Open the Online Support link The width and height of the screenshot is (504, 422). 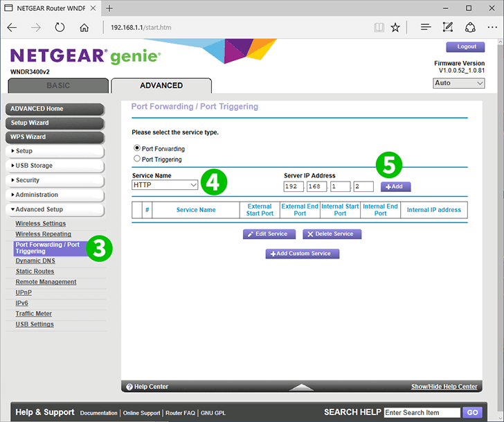coord(141,413)
